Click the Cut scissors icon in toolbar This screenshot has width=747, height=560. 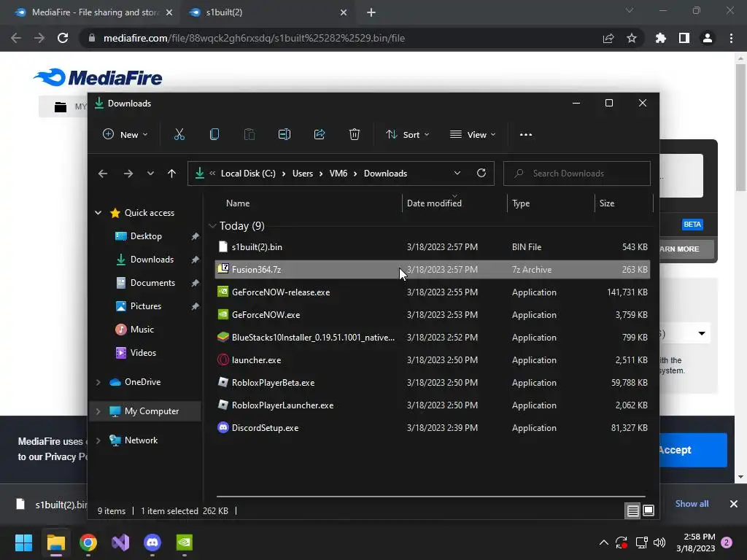[179, 135]
